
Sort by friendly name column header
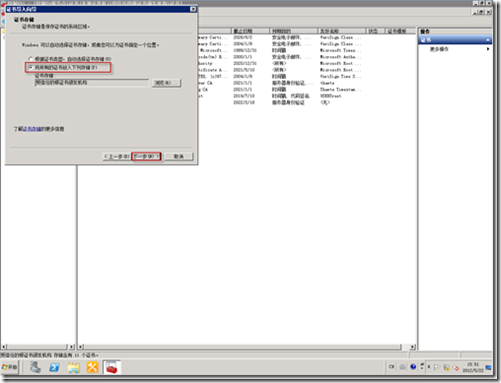click(342, 31)
